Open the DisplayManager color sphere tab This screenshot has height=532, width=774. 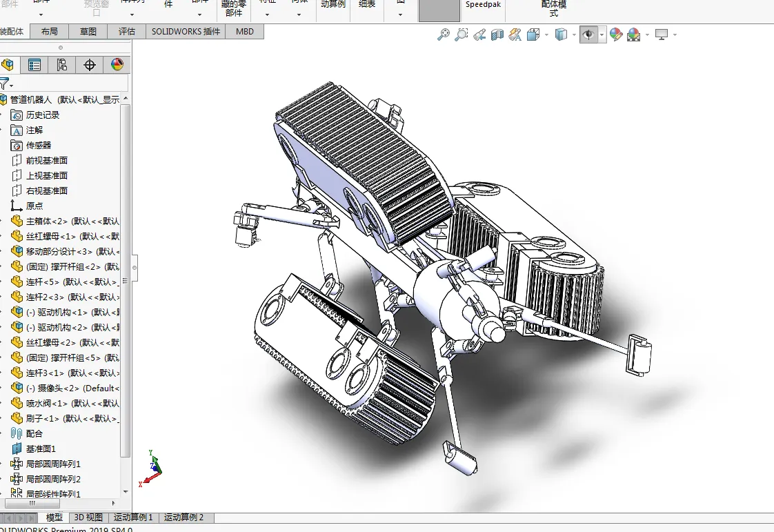click(117, 65)
